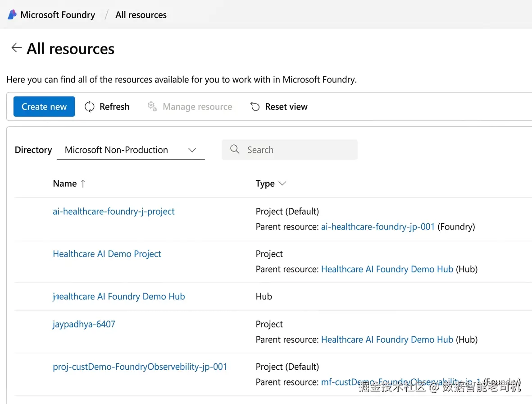The width and height of the screenshot is (532, 404).
Task: Open parent Hub link of Healthcare AI Demo Project
Action: pyautogui.click(x=387, y=269)
